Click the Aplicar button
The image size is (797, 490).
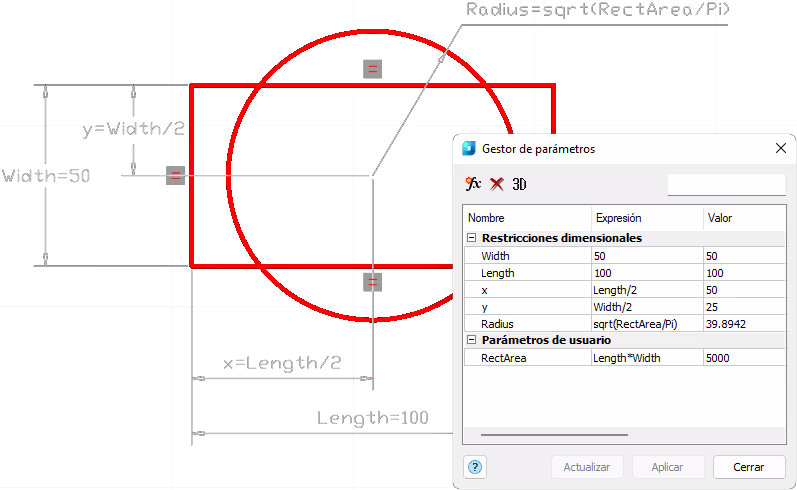667,467
